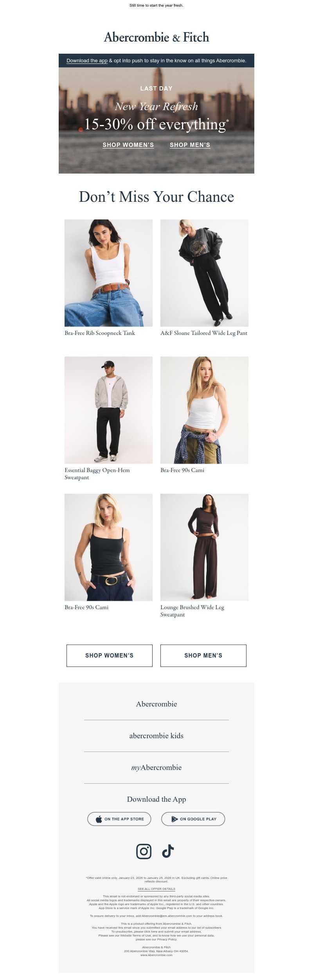Open the Instagram icon link

point(144,851)
